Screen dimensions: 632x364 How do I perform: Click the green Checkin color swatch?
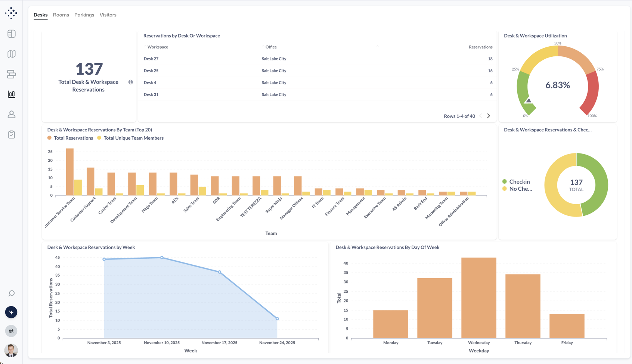coord(505,181)
